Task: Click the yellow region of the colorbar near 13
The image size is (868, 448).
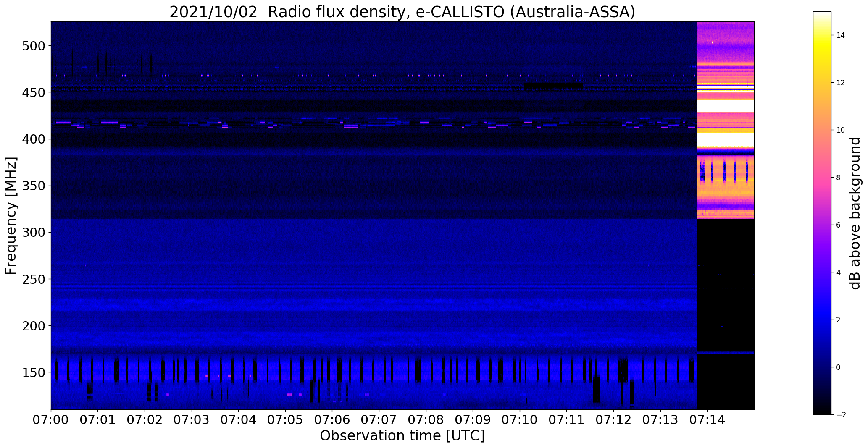Action: tap(822, 59)
